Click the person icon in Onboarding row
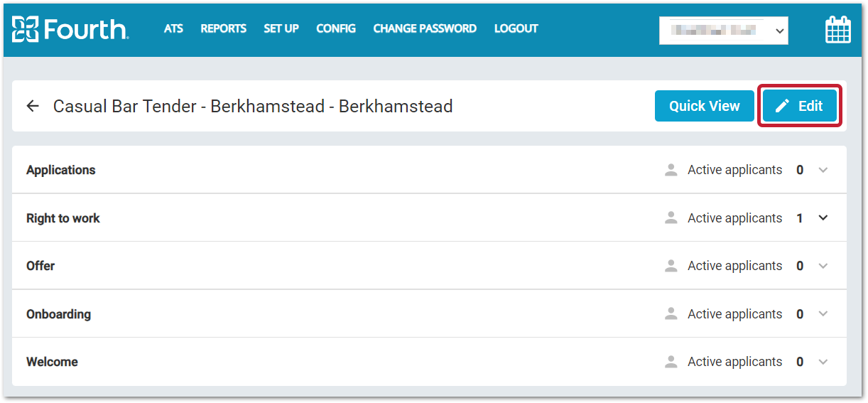The height and width of the screenshot is (403, 868). pos(671,314)
